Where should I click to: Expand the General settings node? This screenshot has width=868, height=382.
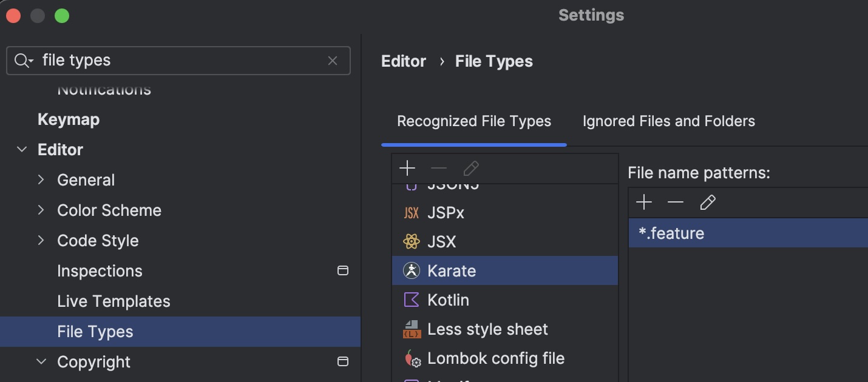(41, 180)
